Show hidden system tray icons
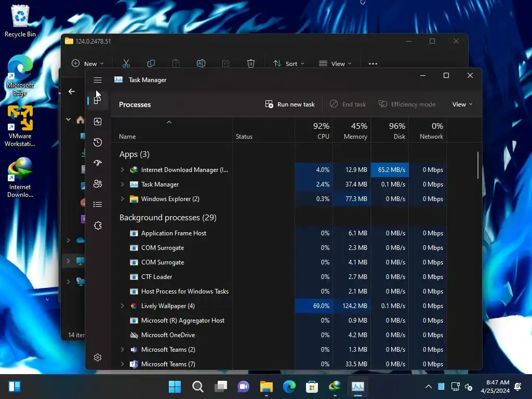Screen dimensions: 532x399 coord(429,387)
